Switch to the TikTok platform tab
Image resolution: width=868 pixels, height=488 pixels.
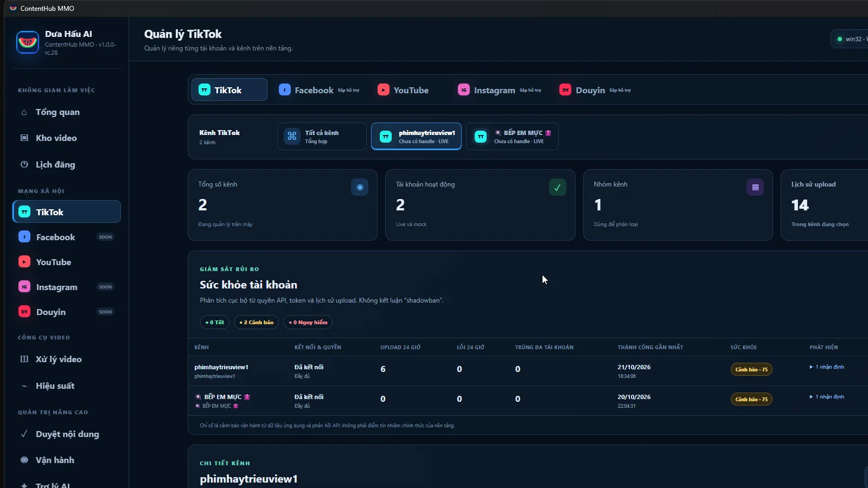(229, 90)
